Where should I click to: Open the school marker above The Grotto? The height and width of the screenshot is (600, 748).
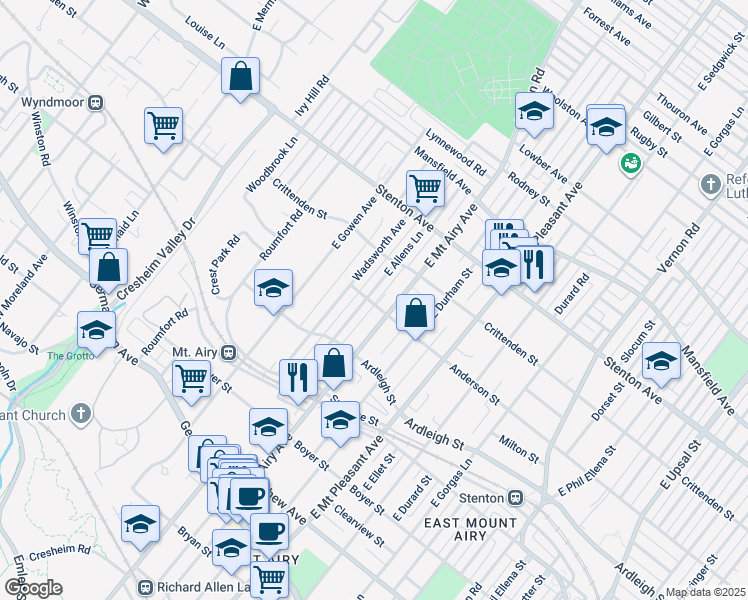coord(96,331)
